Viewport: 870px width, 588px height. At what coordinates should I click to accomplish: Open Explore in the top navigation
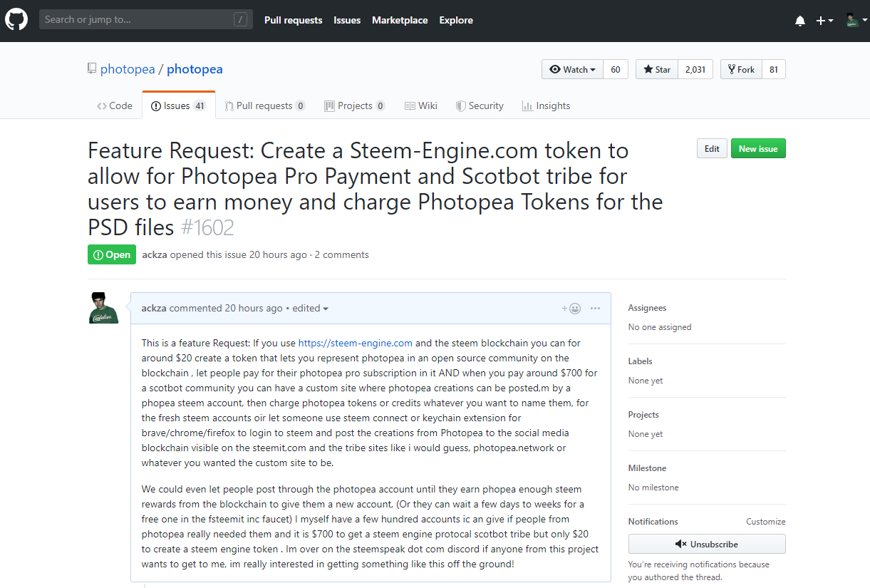click(x=456, y=21)
